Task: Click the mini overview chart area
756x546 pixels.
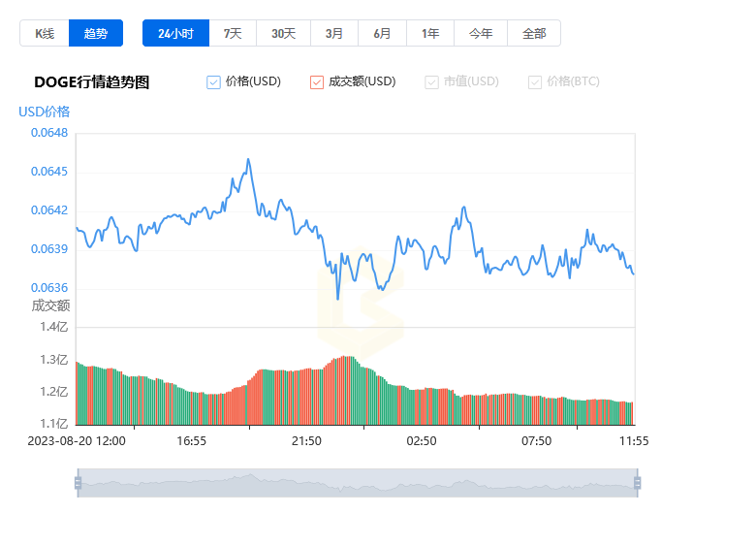Action: pyautogui.click(x=358, y=482)
